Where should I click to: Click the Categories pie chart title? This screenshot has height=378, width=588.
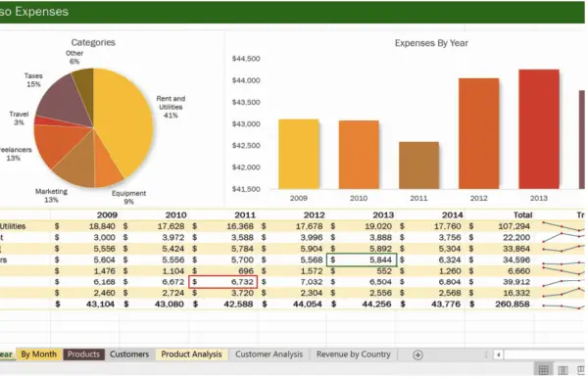click(93, 42)
